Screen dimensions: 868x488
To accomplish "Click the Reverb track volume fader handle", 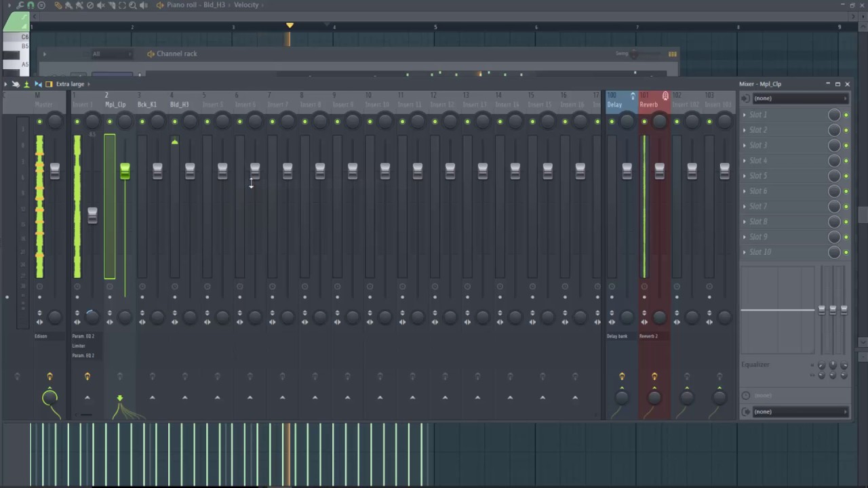I will coord(659,171).
